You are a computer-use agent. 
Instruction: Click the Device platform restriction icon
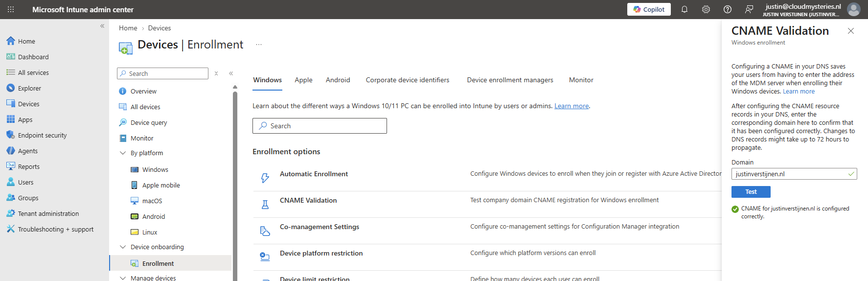pyautogui.click(x=265, y=257)
